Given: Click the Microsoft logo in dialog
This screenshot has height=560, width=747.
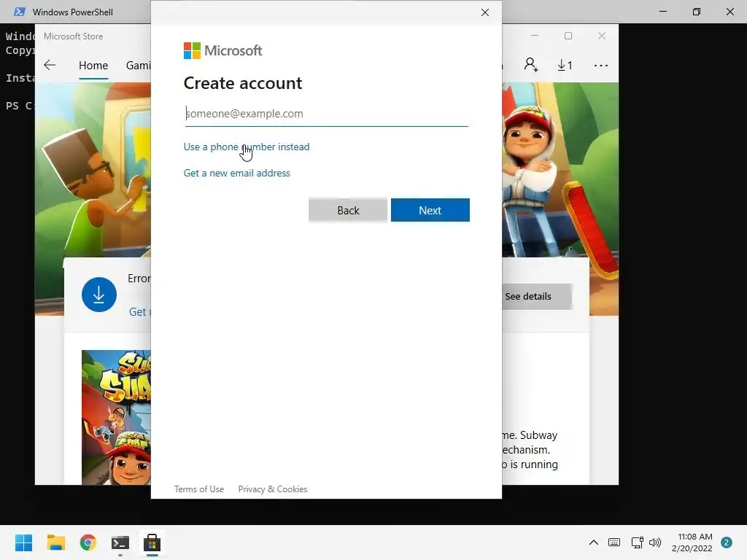Looking at the screenshot, I should (x=222, y=50).
